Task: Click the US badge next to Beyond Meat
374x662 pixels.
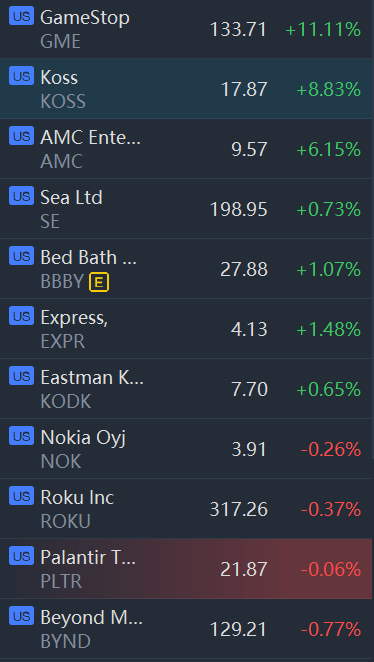Action: (x=21, y=616)
